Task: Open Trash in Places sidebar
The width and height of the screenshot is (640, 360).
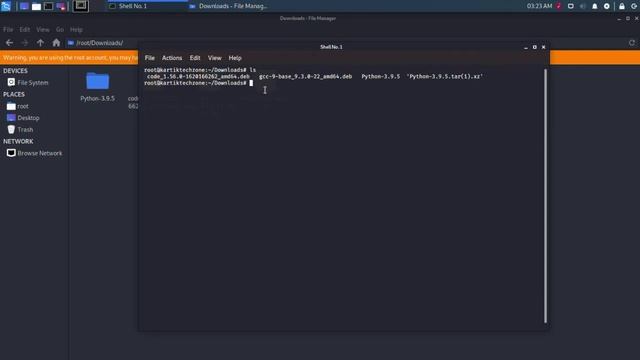Action: click(20, 129)
